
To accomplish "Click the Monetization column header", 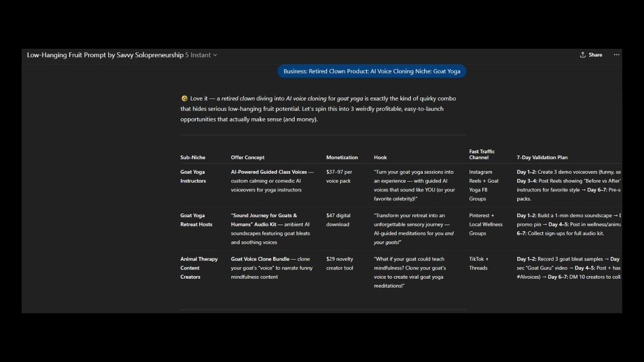I will pyautogui.click(x=342, y=157).
